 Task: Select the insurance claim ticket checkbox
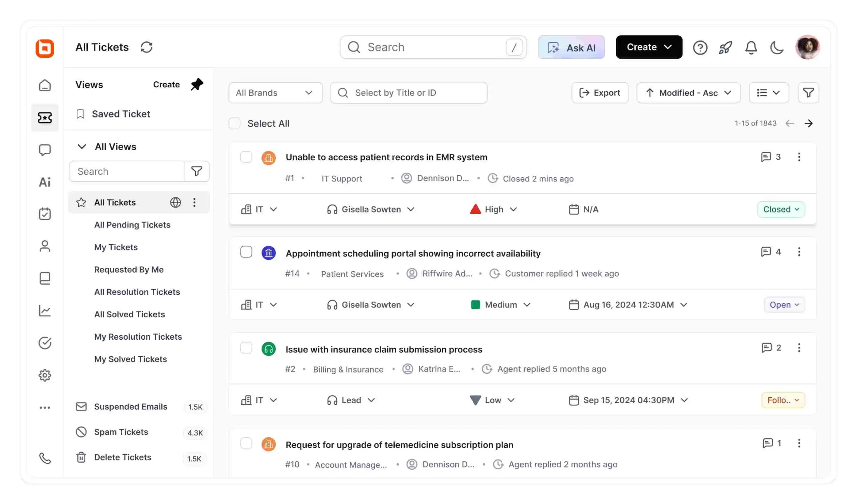[x=246, y=348]
